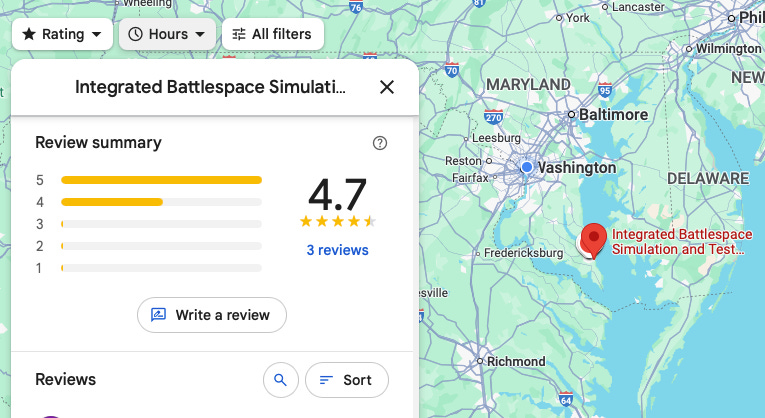The image size is (765, 418).
Task: Click the I-95 highway shield
Action: (x=604, y=90)
